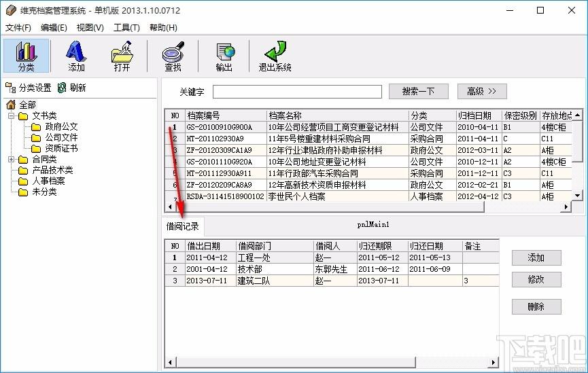This screenshot has width=588, height=373.
Task: Select borrow record 工程一处
Action: click(x=332, y=257)
